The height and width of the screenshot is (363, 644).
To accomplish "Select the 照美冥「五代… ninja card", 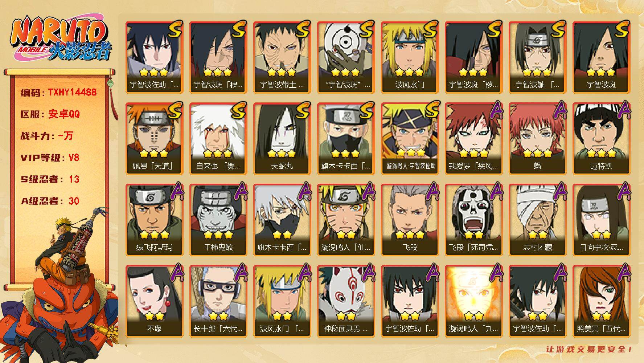I will [x=601, y=301].
